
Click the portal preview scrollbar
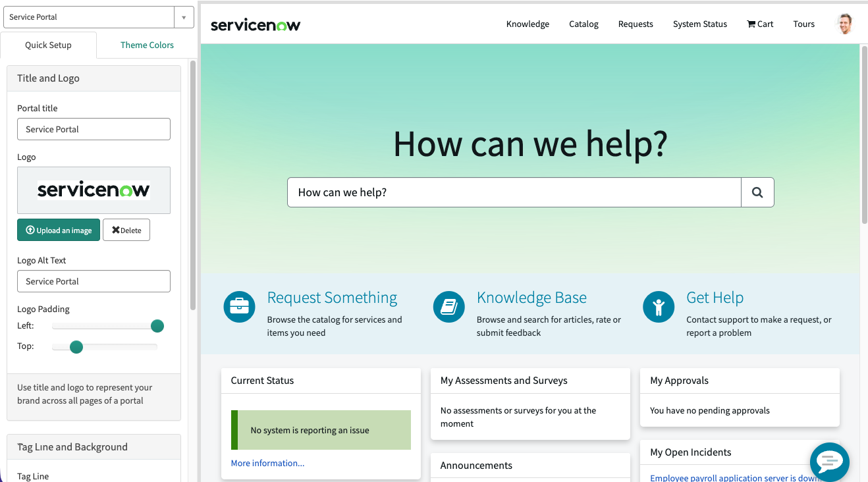pyautogui.click(x=864, y=135)
